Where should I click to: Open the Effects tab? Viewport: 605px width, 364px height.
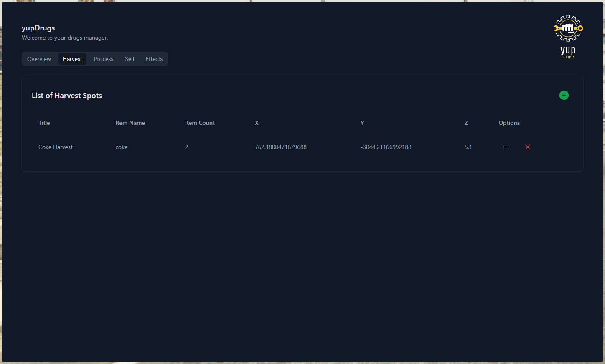(154, 59)
